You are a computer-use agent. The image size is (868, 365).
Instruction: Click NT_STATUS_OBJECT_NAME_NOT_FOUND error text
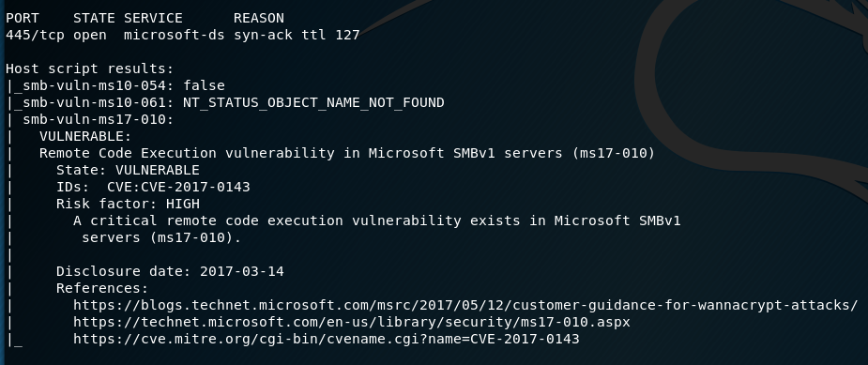[313, 102]
